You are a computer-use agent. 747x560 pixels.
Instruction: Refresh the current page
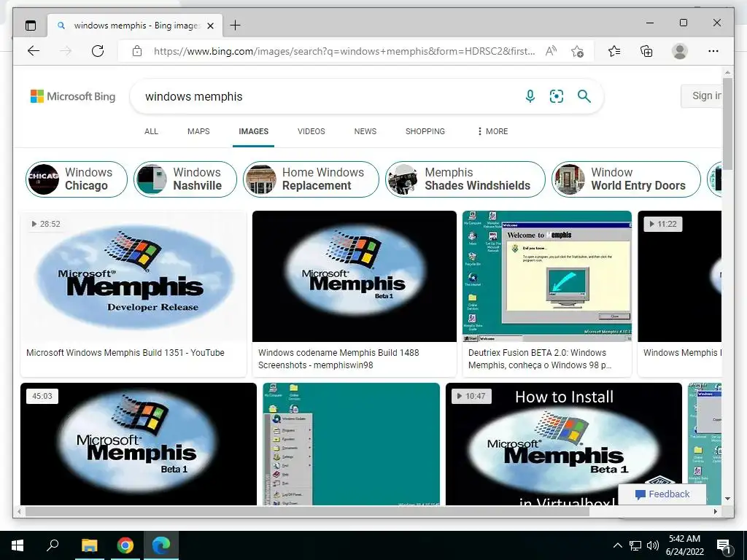click(98, 51)
